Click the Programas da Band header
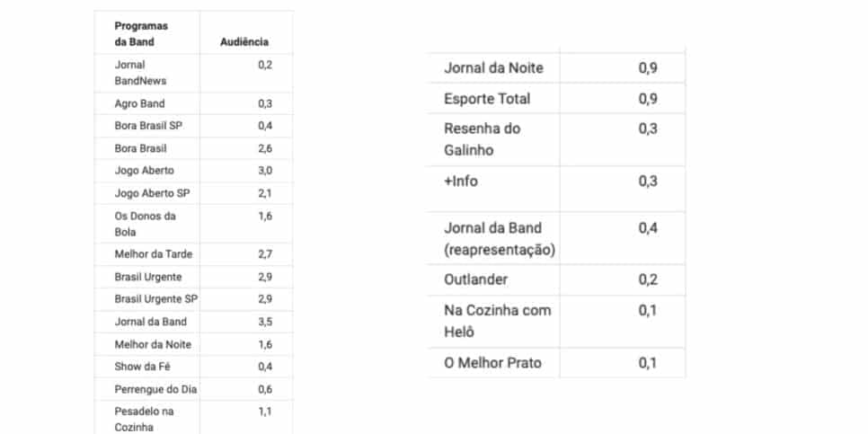 (x=141, y=34)
